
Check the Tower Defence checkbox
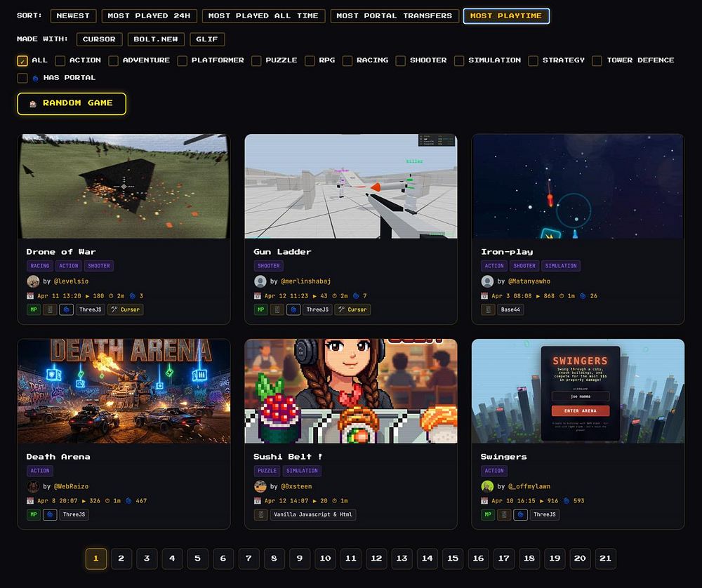pyautogui.click(x=597, y=60)
